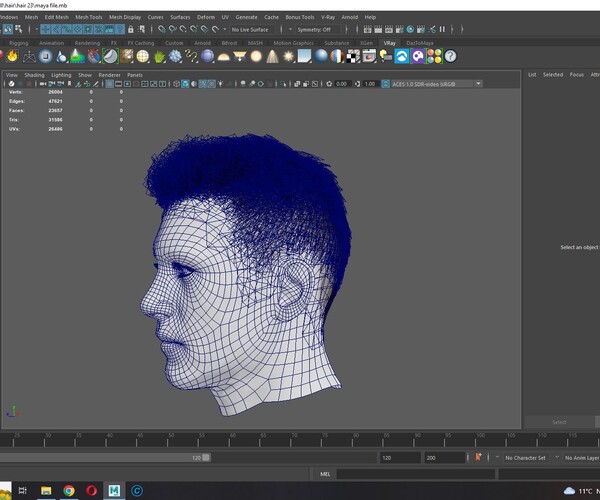Click the V-Ray dome light shelf icon
This screenshot has width=600, height=500.
coord(223,57)
